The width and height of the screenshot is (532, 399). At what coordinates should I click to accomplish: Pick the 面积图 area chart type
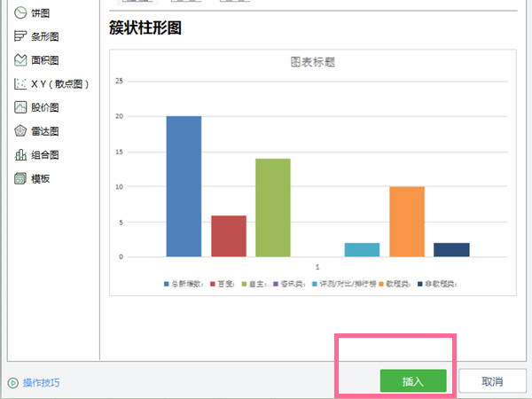point(40,60)
